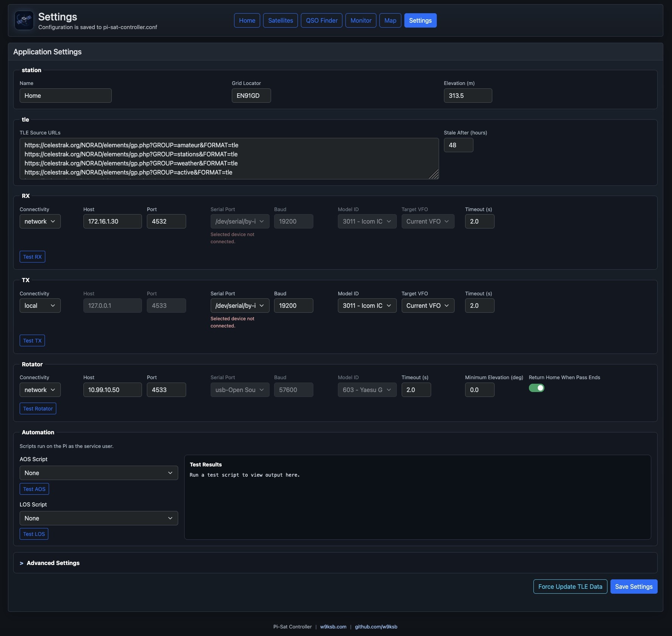Open the Rotator Connectivity dropdown
Viewport: 672px width, 636px height.
pyautogui.click(x=40, y=390)
